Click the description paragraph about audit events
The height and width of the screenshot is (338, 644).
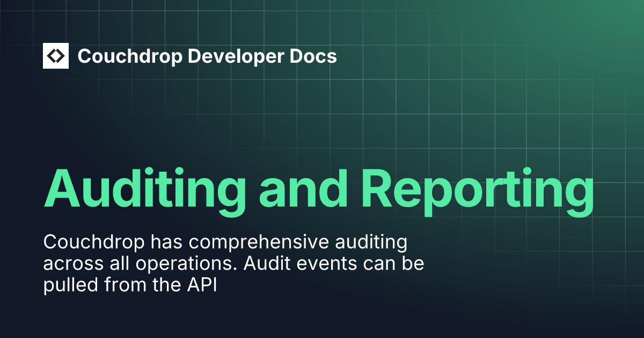tap(233, 263)
